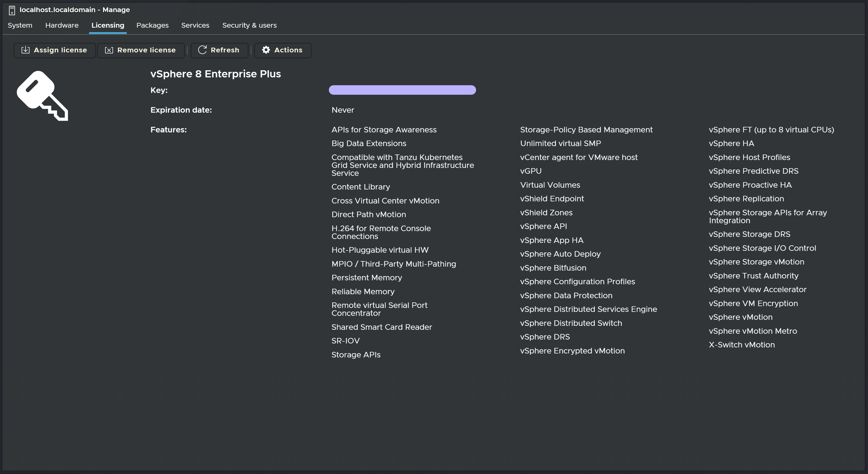Click the host icon beside localhost.localdomain
This screenshot has width=868, height=474.
[11, 10]
